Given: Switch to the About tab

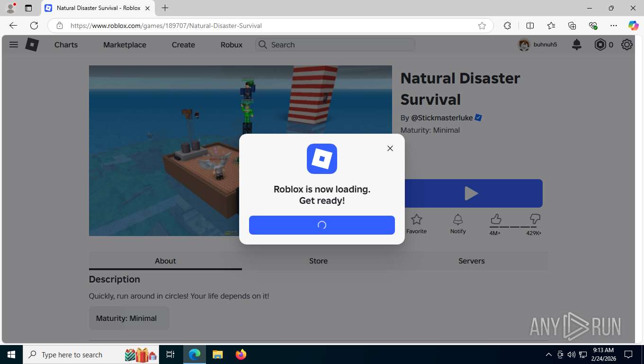Looking at the screenshot, I should click(165, 261).
